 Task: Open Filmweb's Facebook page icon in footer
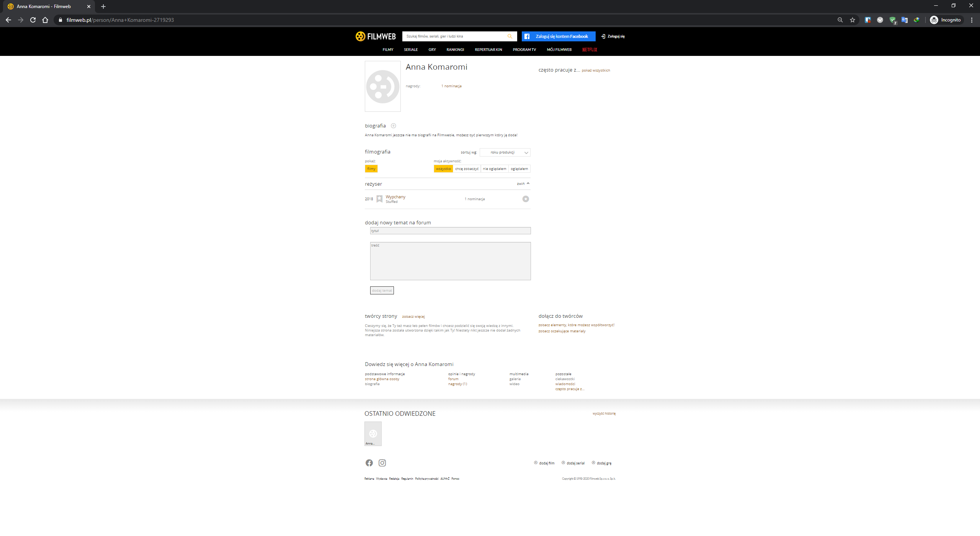click(x=369, y=463)
